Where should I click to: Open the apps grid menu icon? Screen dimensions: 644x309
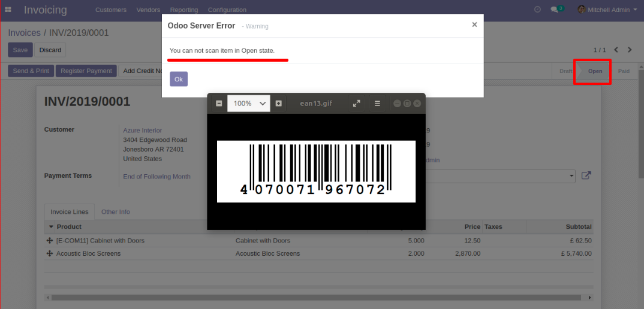tap(8, 10)
